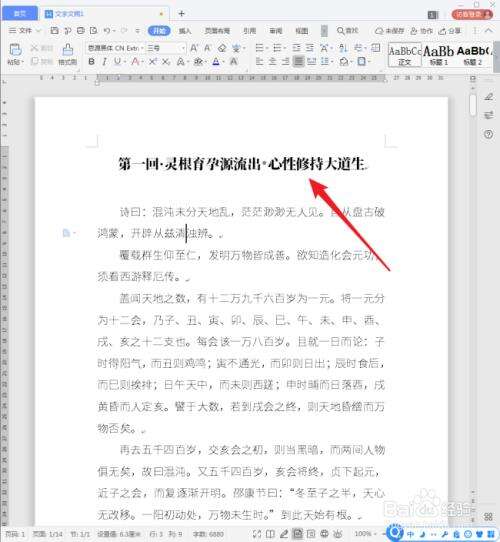Click the Paste clipboard icon
Image resolution: width=500 pixels, height=542 pixels.
[15, 50]
